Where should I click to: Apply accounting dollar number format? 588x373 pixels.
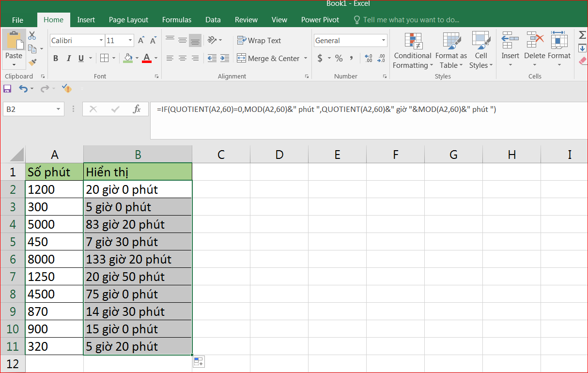click(320, 58)
